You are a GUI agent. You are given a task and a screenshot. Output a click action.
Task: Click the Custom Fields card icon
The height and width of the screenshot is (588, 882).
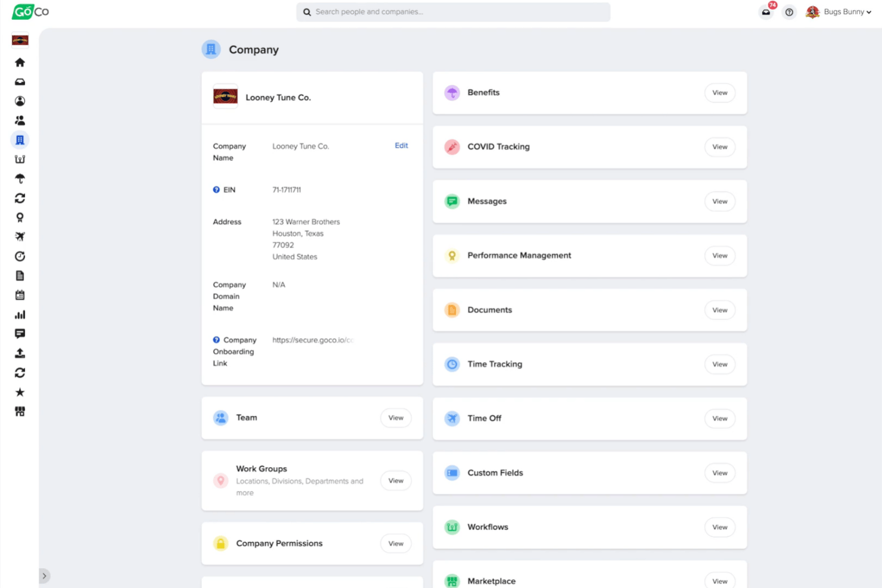point(452,473)
